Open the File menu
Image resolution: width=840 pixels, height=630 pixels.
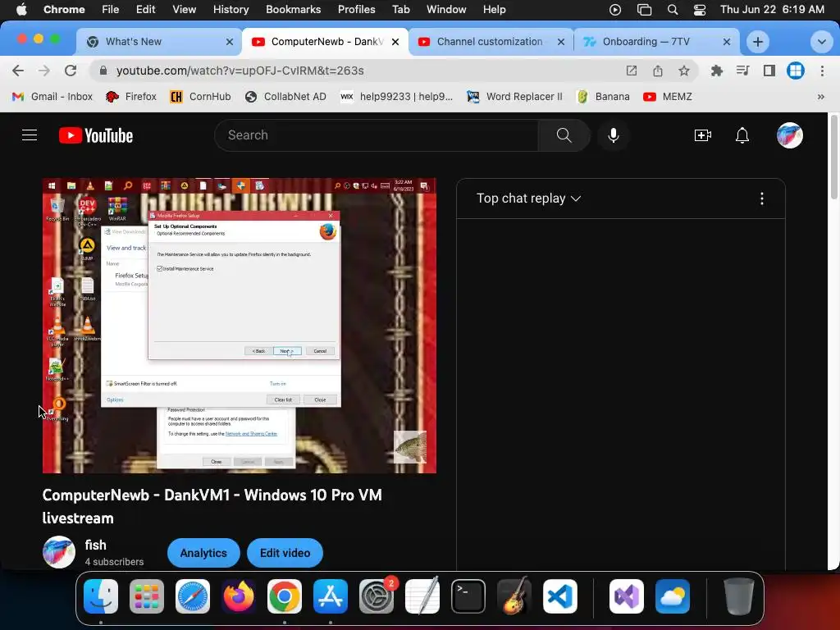(x=111, y=10)
